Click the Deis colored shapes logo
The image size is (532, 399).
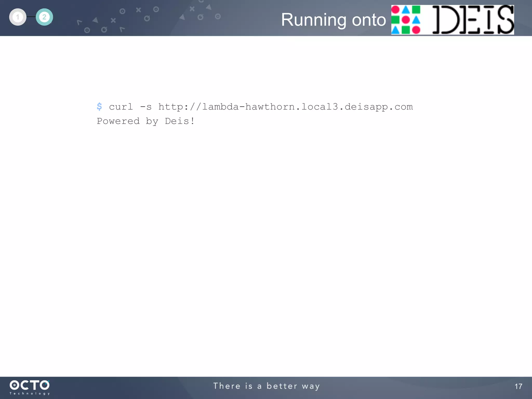[406, 20]
